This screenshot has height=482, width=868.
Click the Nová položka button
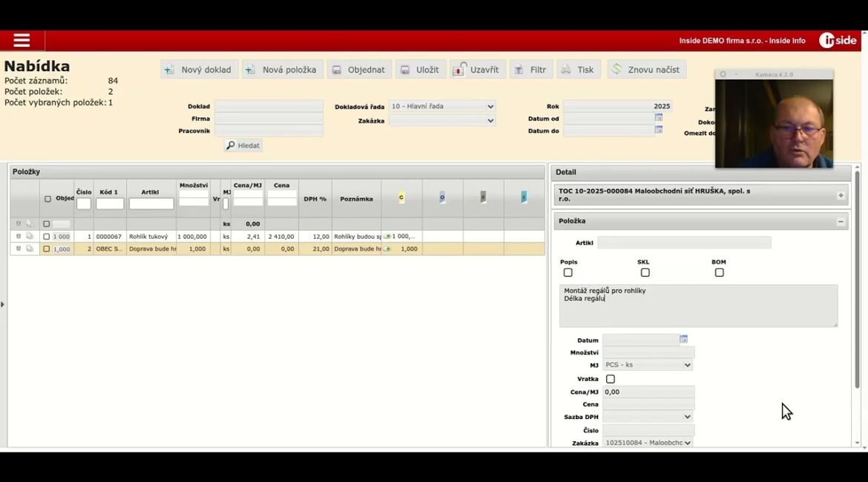pos(282,70)
